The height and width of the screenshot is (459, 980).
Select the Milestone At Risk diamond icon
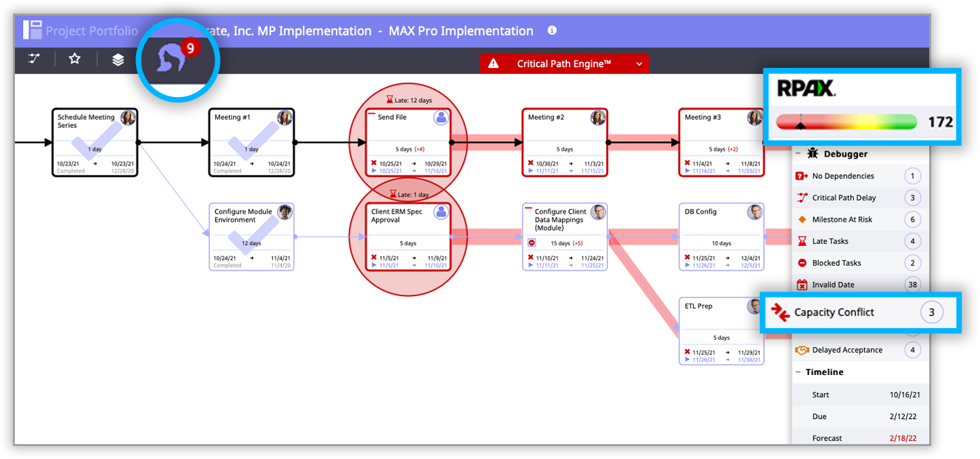[803, 219]
